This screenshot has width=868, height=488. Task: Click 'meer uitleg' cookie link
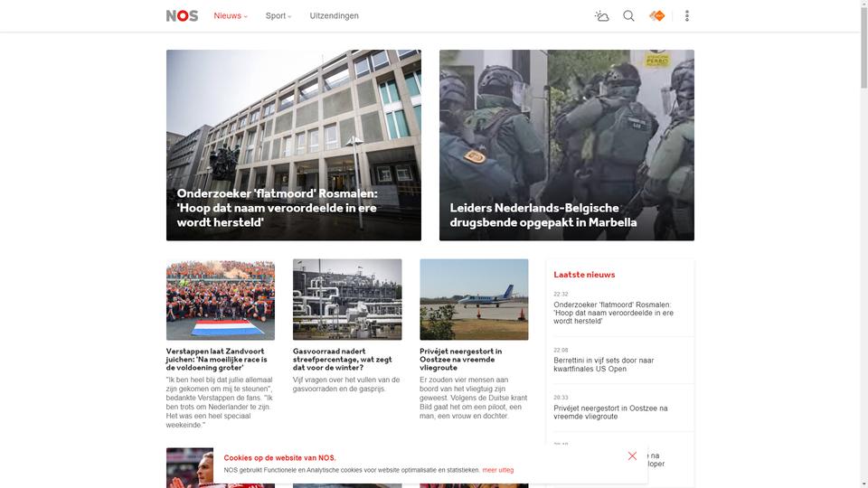(497, 470)
